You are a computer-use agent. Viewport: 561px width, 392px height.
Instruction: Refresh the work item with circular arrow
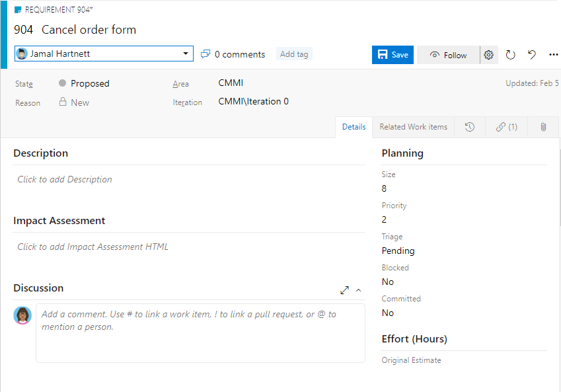[510, 55]
